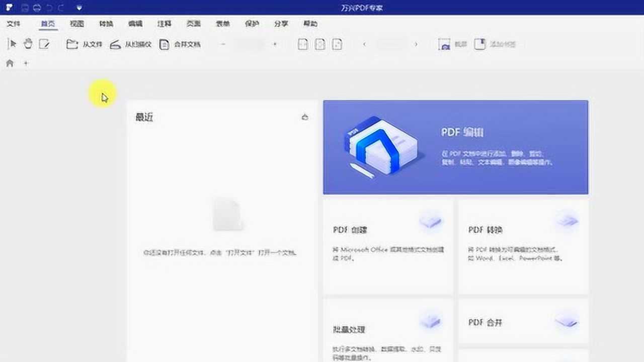Open the 文件 menu
644x362 pixels.
point(14,24)
